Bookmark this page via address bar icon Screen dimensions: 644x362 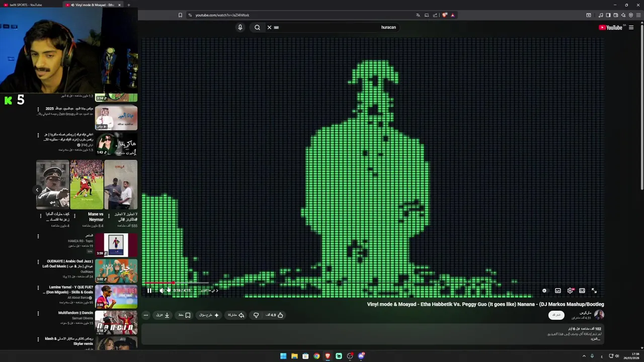(180, 15)
